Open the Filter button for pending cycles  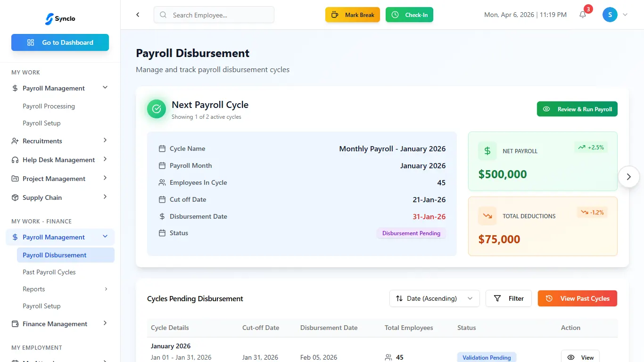[x=509, y=298]
